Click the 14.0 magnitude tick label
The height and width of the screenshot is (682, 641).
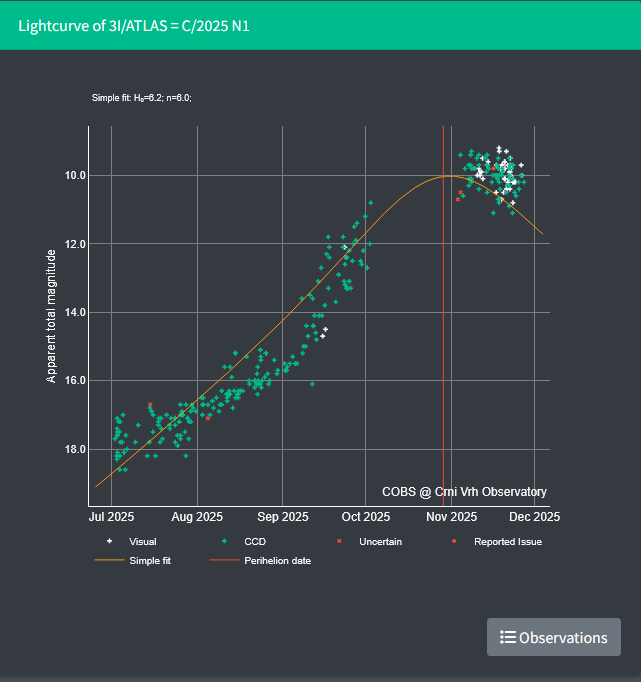pos(76,312)
